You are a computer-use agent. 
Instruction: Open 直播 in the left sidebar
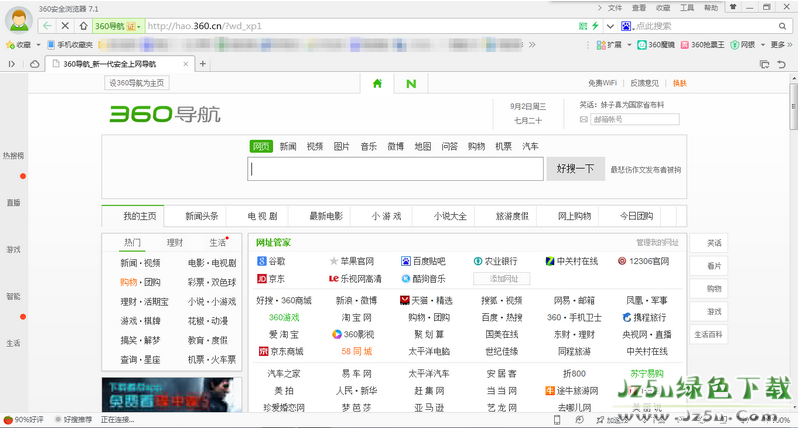[13, 203]
